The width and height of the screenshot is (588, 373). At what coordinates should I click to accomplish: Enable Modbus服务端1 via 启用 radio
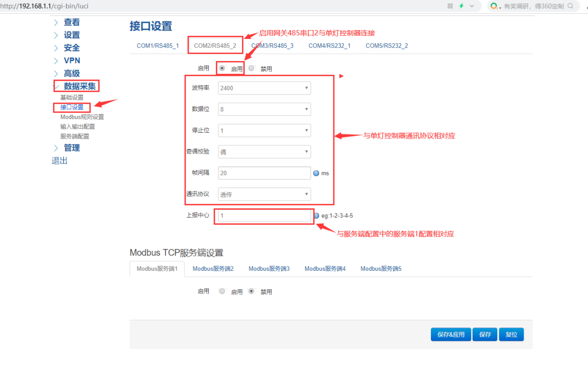coord(222,291)
